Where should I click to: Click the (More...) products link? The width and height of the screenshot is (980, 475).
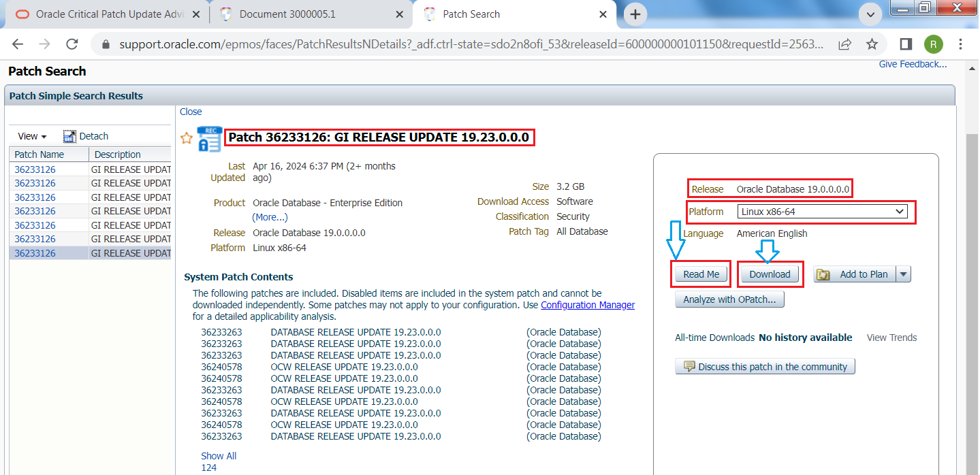coord(270,217)
